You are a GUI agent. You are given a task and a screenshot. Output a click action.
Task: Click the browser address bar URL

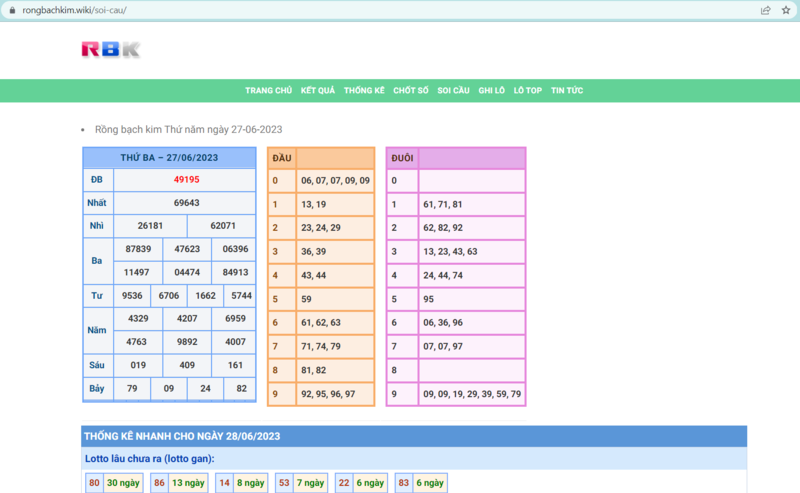click(x=75, y=10)
